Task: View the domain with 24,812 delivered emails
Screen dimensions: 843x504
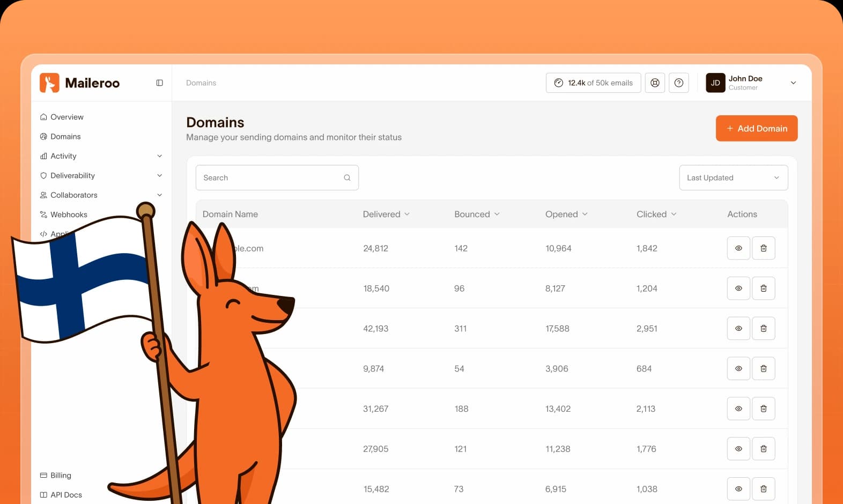Action: pos(738,248)
